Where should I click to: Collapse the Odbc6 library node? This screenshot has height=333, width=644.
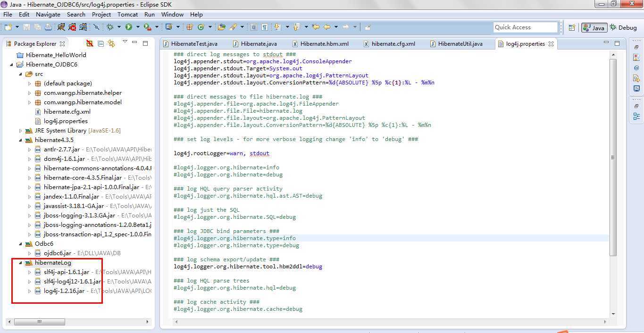pyautogui.click(x=20, y=244)
